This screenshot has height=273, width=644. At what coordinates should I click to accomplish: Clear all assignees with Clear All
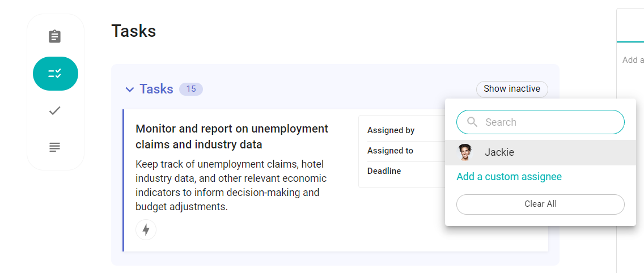540,204
